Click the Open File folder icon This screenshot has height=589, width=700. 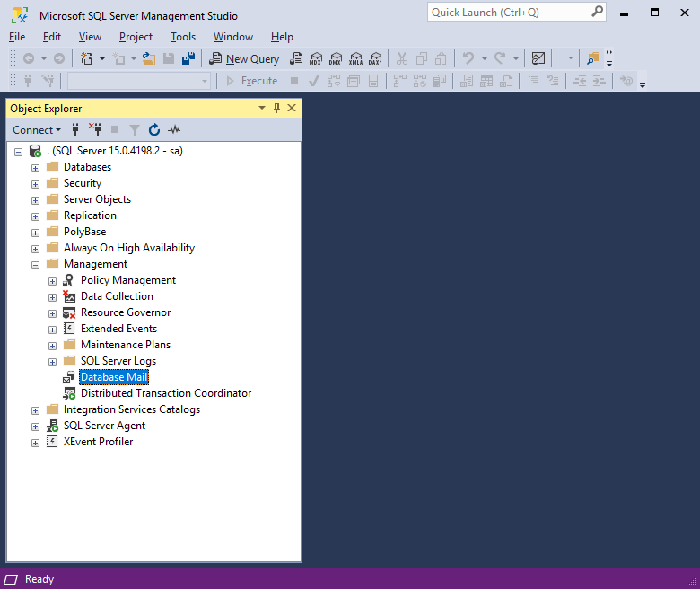point(149,58)
